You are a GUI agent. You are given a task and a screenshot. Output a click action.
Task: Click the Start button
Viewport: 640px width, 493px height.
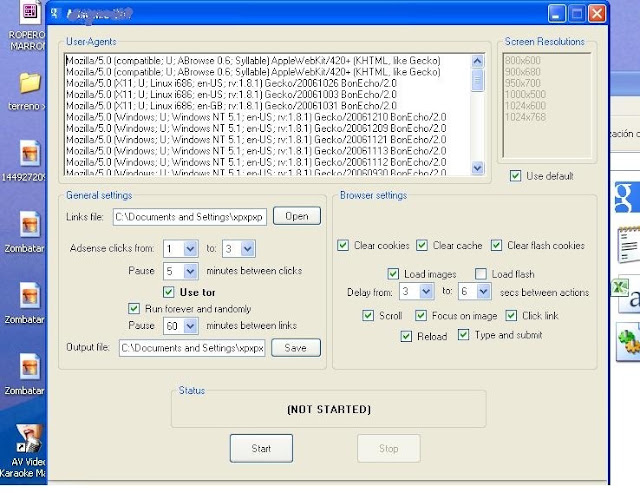point(261,448)
